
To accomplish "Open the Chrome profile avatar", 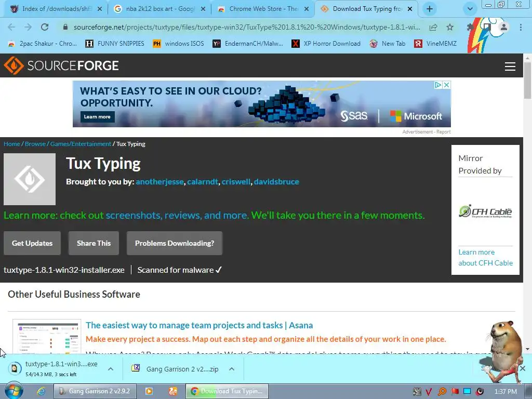I will (x=504, y=27).
